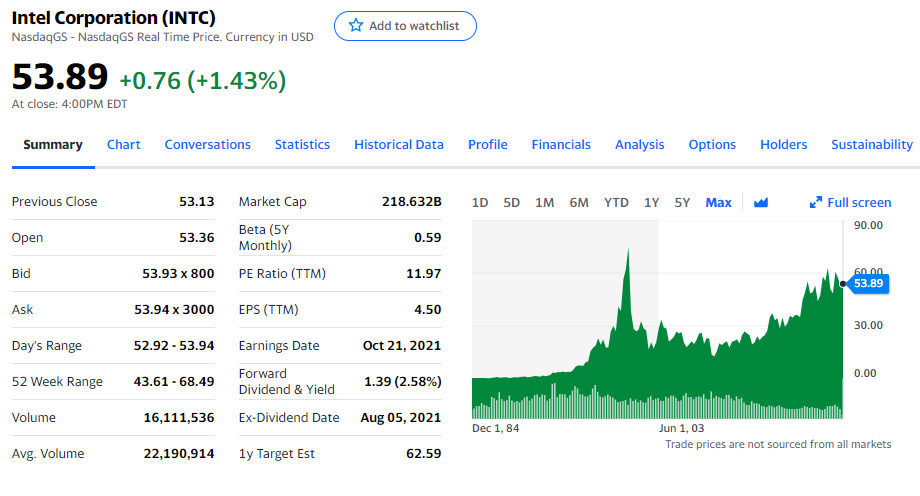Select the Max chart range

718,203
